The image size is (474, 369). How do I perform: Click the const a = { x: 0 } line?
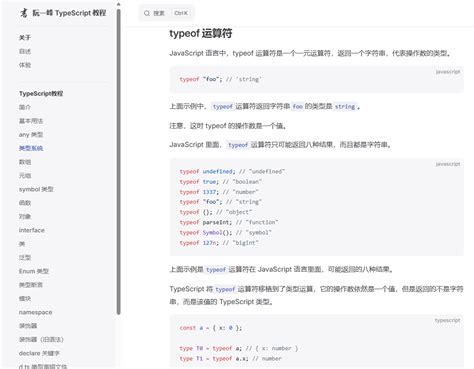click(x=211, y=328)
